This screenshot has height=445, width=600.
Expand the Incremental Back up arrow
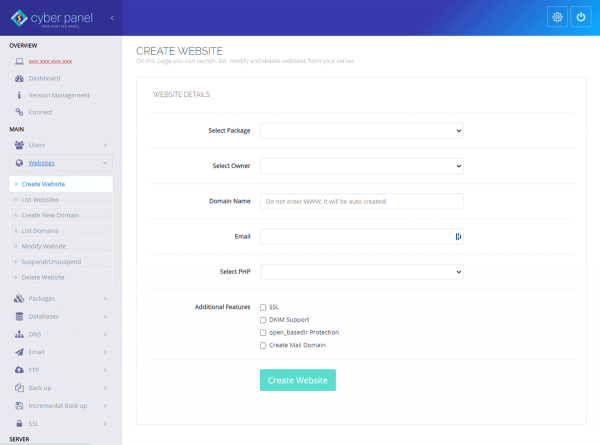click(x=105, y=406)
